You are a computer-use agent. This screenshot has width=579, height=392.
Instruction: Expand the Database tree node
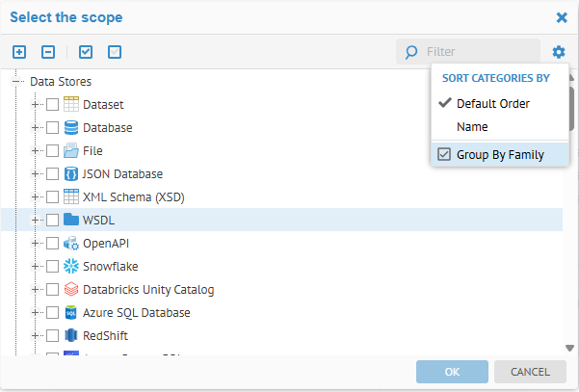[x=37, y=128]
